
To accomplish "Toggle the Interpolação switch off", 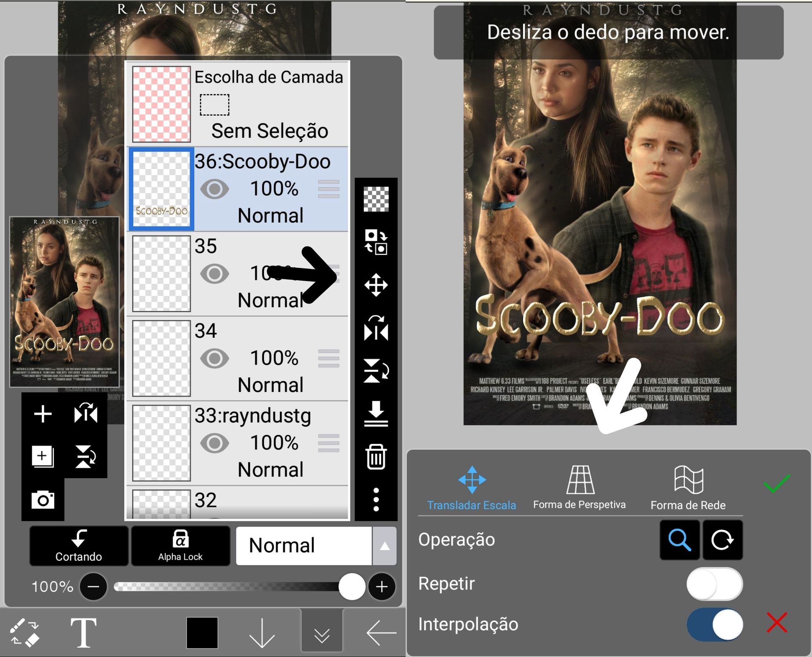I will (x=714, y=624).
